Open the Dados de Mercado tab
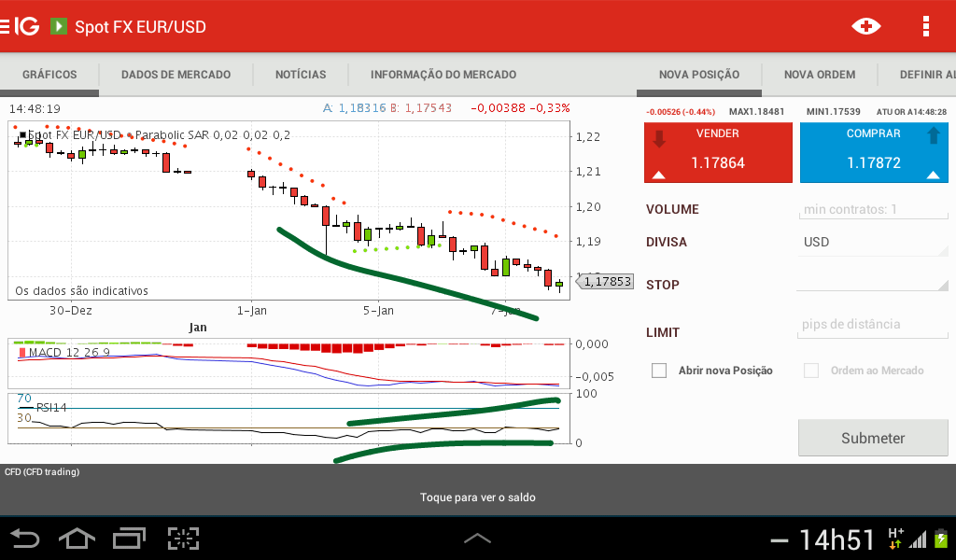 click(x=176, y=75)
